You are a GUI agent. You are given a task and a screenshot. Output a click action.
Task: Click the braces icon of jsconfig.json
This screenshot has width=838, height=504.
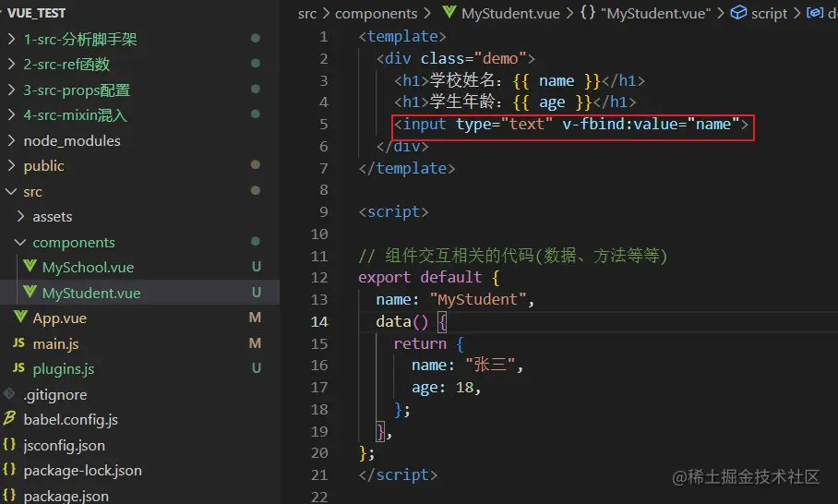click(x=9, y=444)
